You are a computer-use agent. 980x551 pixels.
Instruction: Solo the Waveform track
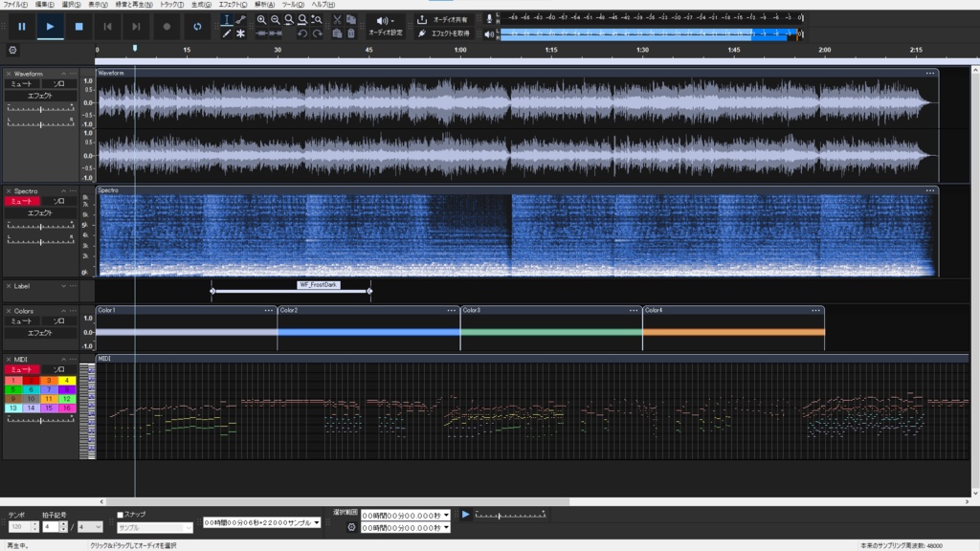(60, 85)
